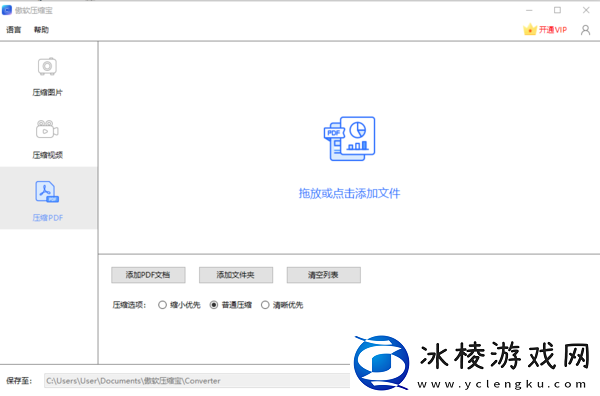Close the application window

point(586,10)
